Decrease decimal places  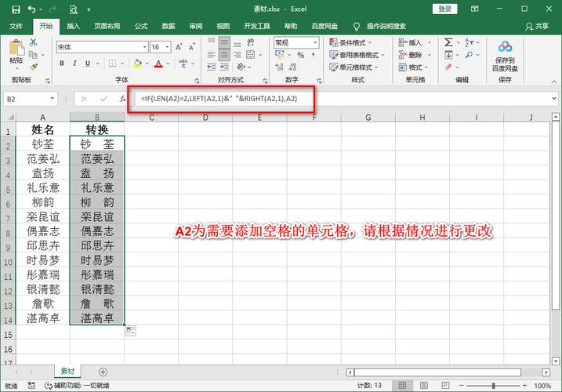click(x=292, y=67)
